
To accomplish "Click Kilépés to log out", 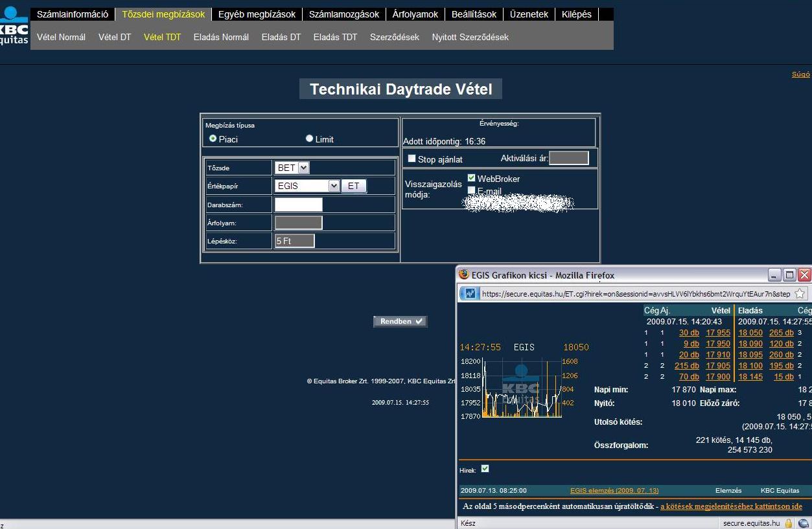I will [x=577, y=14].
